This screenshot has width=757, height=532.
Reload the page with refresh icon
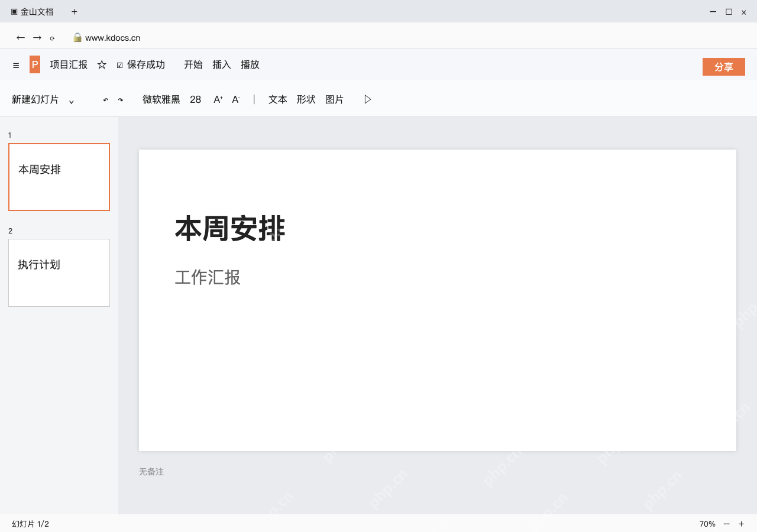tap(52, 38)
